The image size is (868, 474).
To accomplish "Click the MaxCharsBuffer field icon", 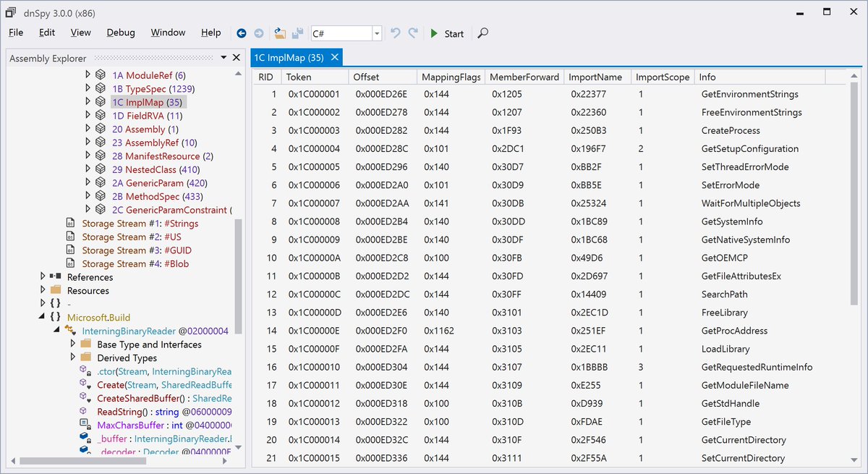I will (85, 425).
